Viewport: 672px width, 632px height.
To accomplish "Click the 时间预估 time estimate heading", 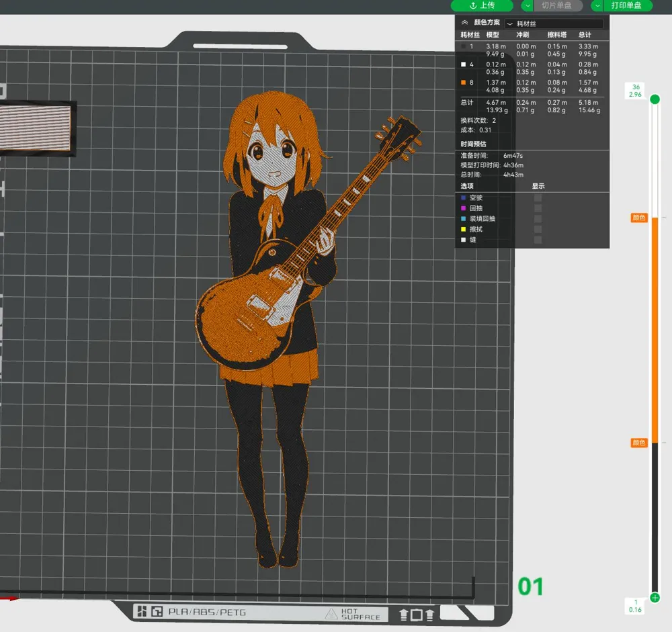I will click(474, 144).
